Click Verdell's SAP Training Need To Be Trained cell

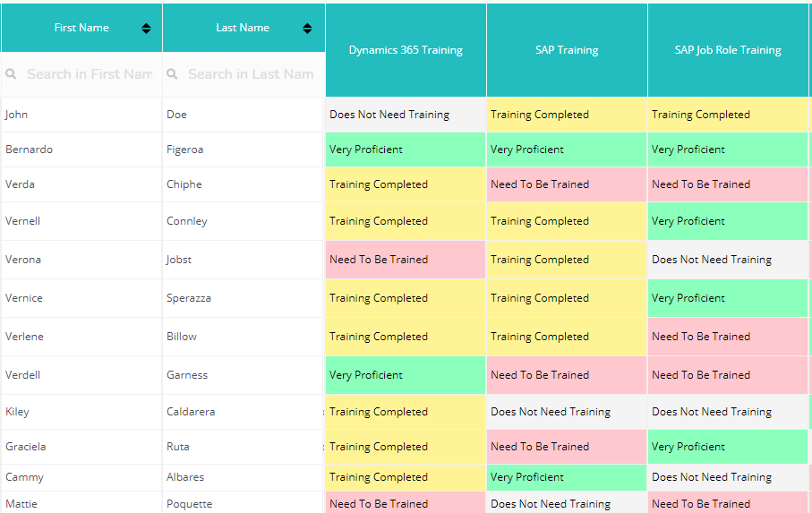[567, 375]
